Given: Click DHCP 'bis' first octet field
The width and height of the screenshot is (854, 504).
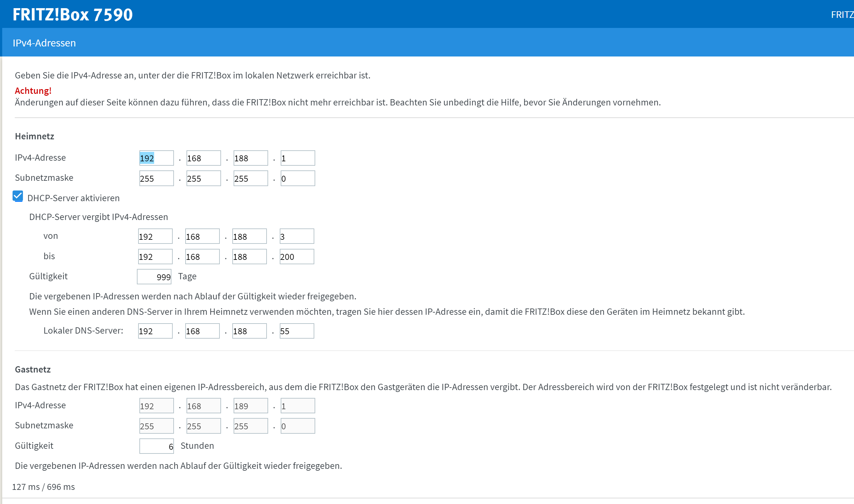Looking at the screenshot, I should [155, 257].
